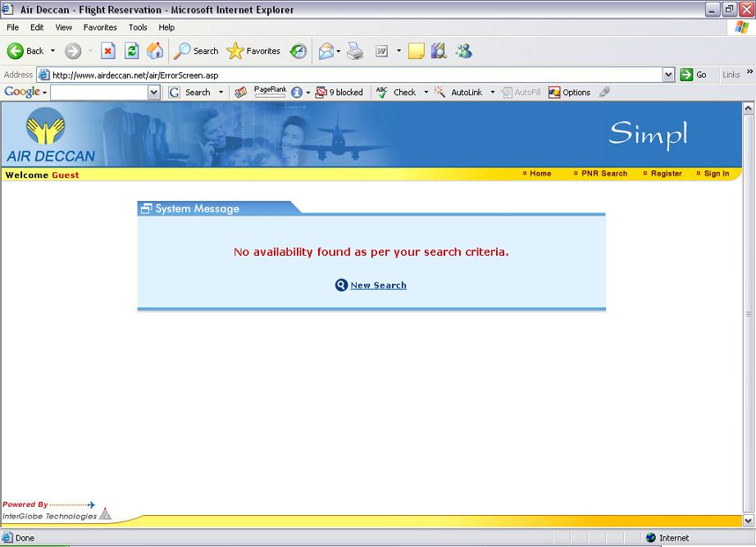Go to Home page house icon
This screenshot has width=756, height=547.
click(x=155, y=51)
